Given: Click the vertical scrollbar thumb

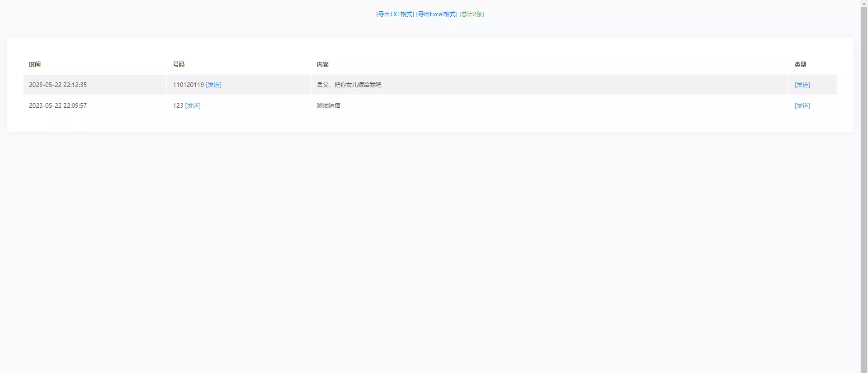Looking at the screenshot, I should [864, 181].
